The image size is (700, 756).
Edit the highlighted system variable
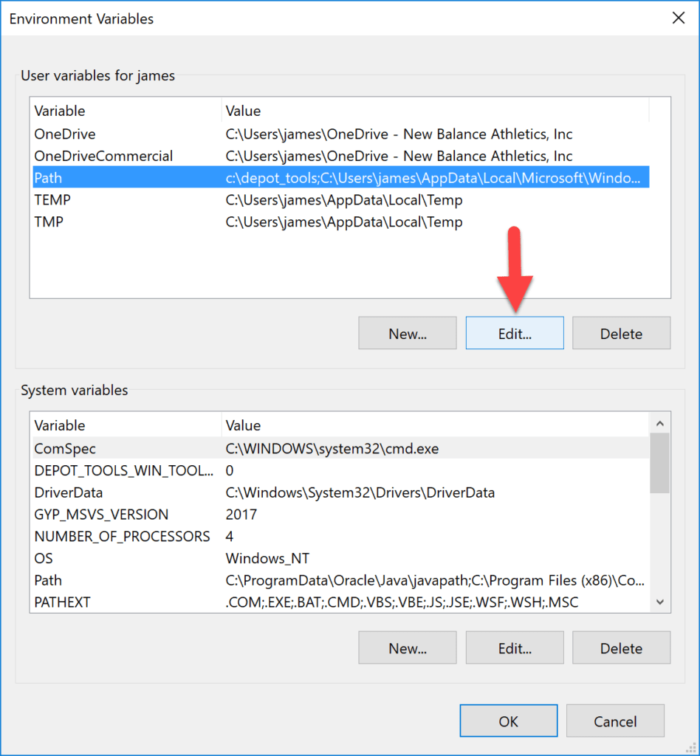click(514, 647)
